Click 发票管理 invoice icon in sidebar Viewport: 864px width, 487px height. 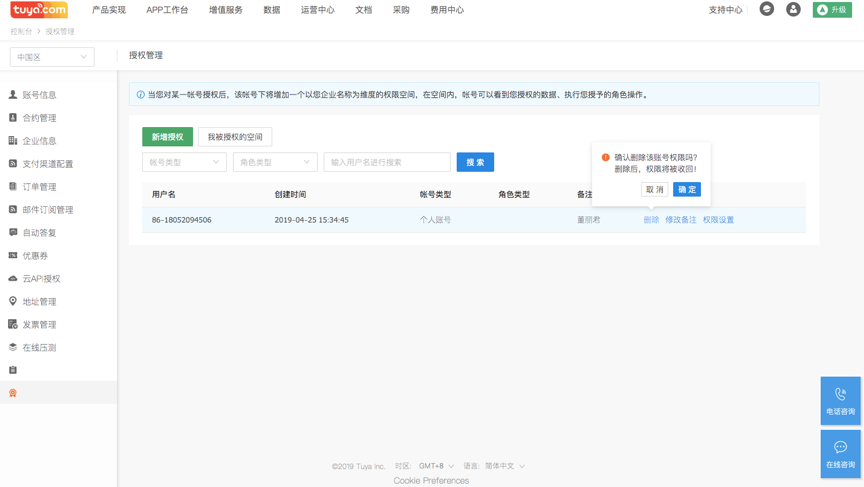tap(13, 324)
